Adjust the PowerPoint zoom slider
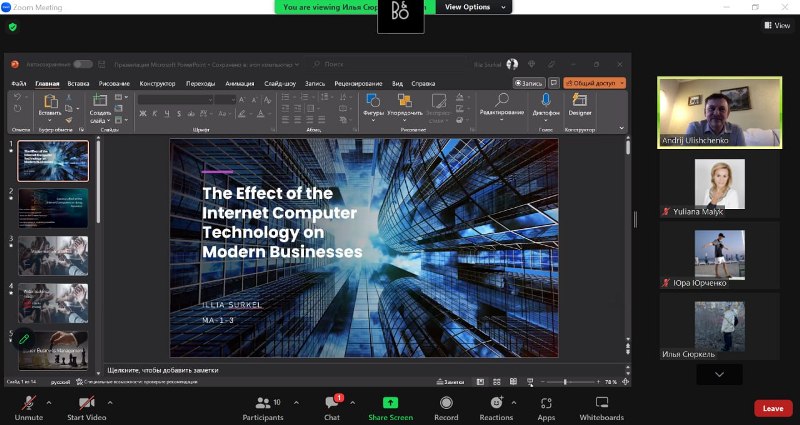The height and width of the screenshot is (425, 800). pos(565,381)
